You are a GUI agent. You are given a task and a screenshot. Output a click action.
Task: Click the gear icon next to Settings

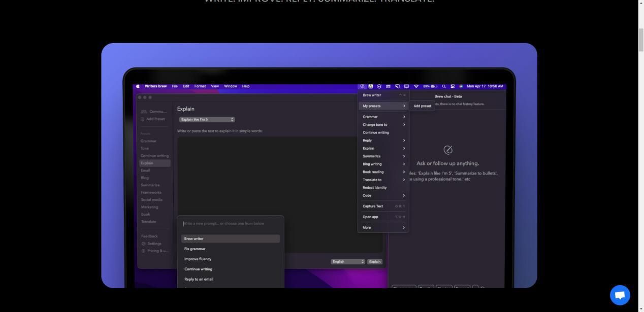pos(143,244)
